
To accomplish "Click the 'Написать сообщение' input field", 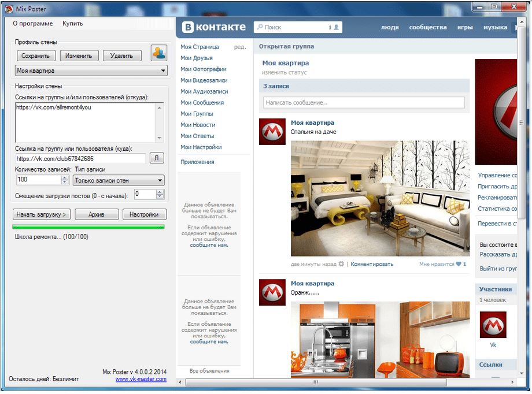I will 364,102.
